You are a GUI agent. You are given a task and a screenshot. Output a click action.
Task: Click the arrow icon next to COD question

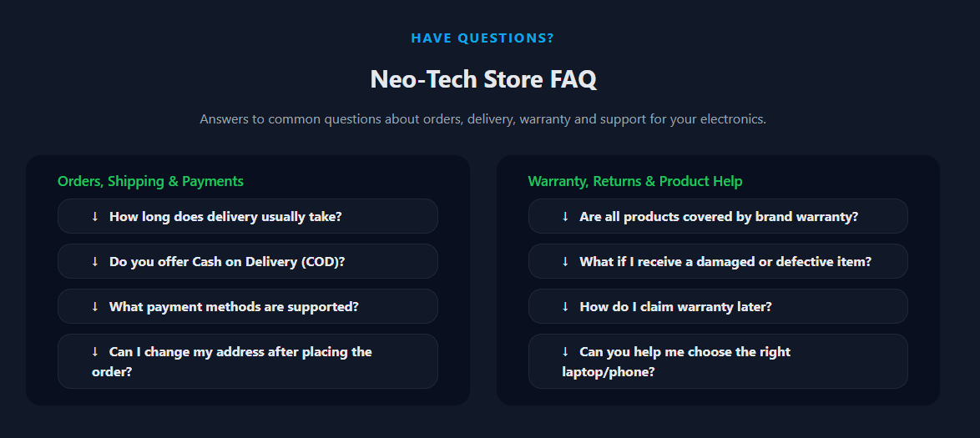coord(95,262)
